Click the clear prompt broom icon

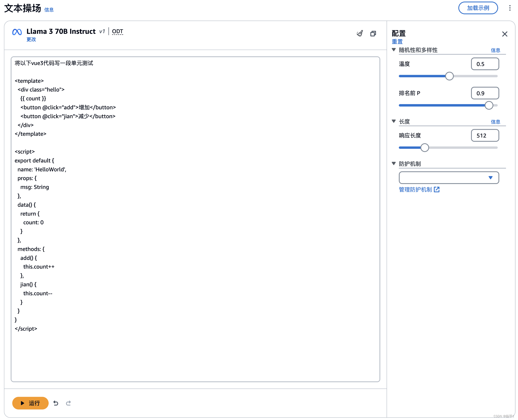click(x=360, y=34)
